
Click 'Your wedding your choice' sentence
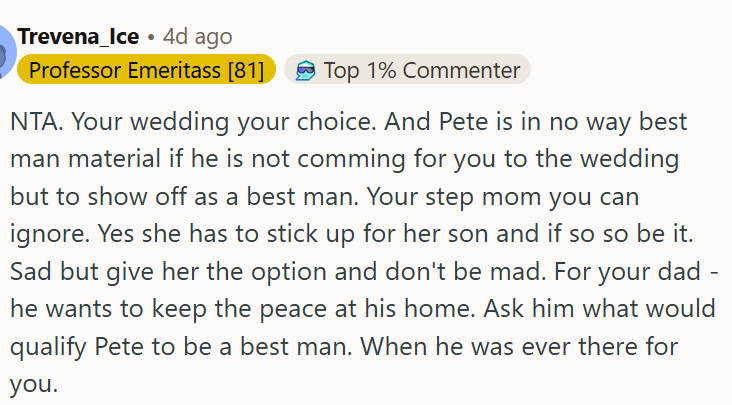point(224,122)
